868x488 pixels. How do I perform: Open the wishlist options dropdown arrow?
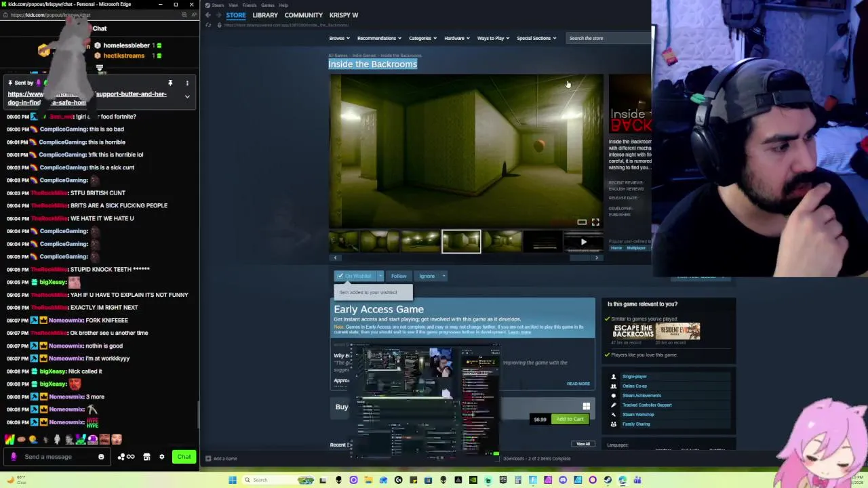[380, 276]
